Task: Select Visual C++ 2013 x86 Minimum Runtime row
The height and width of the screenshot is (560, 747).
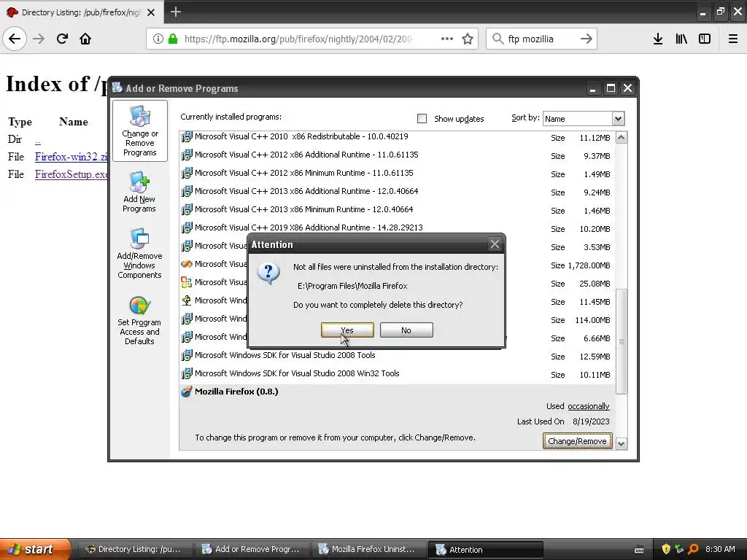Action: click(398, 209)
